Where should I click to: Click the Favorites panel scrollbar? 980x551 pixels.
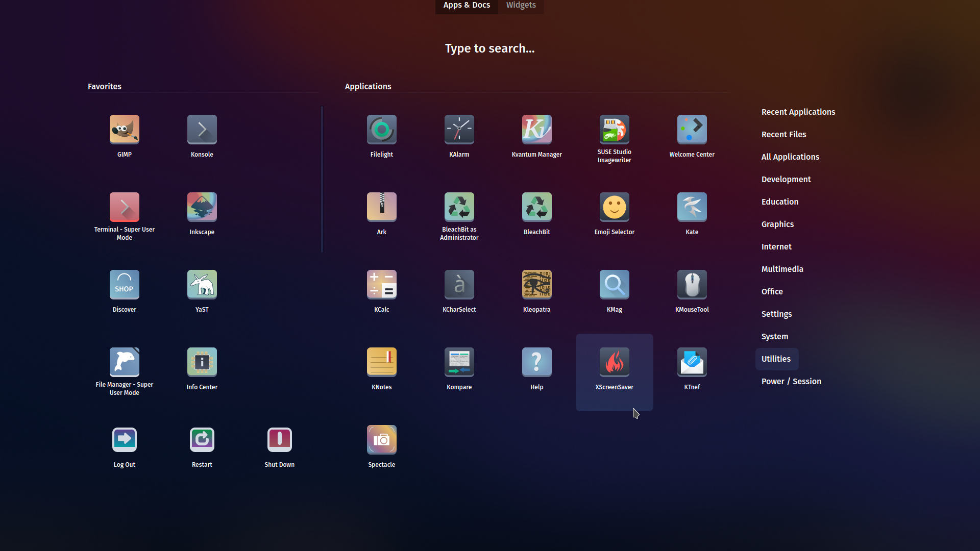322,179
